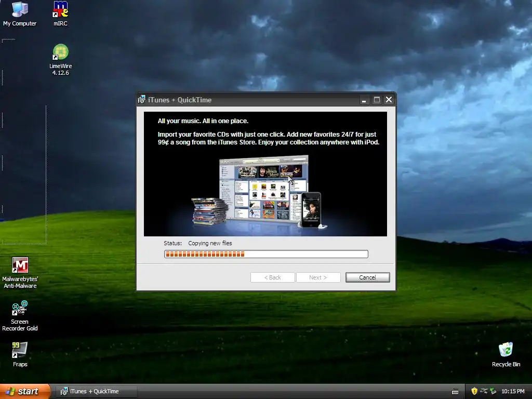Click the 'Copying new files' status text

coord(210,243)
